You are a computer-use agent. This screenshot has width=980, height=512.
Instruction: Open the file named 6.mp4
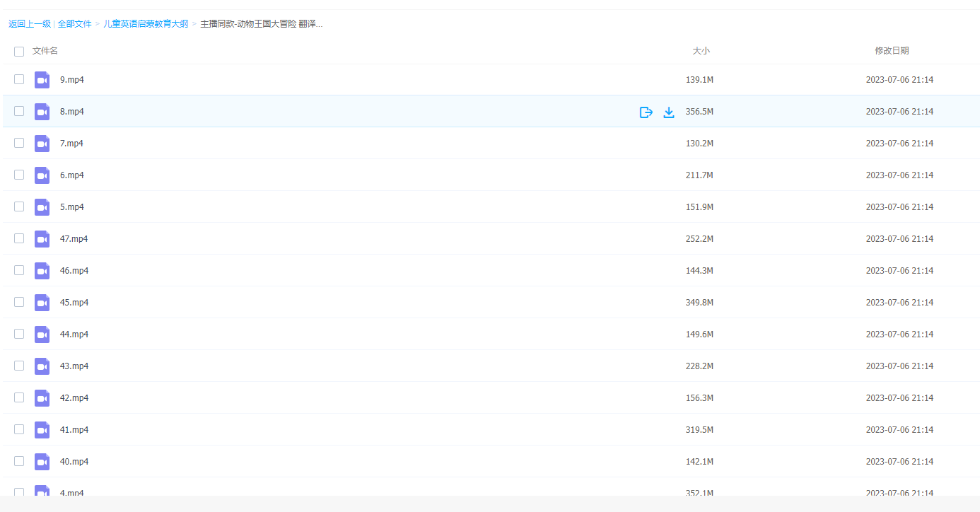click(72, 175)
